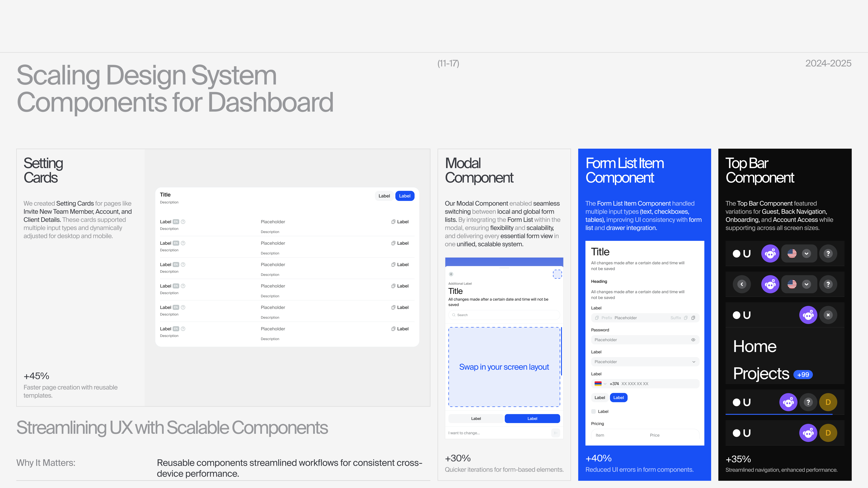Image resolution: width=868 pixels, height=488 pixels.
Task: Click the help circle icon in the last Setting Cards row
Action: (183, 329)
